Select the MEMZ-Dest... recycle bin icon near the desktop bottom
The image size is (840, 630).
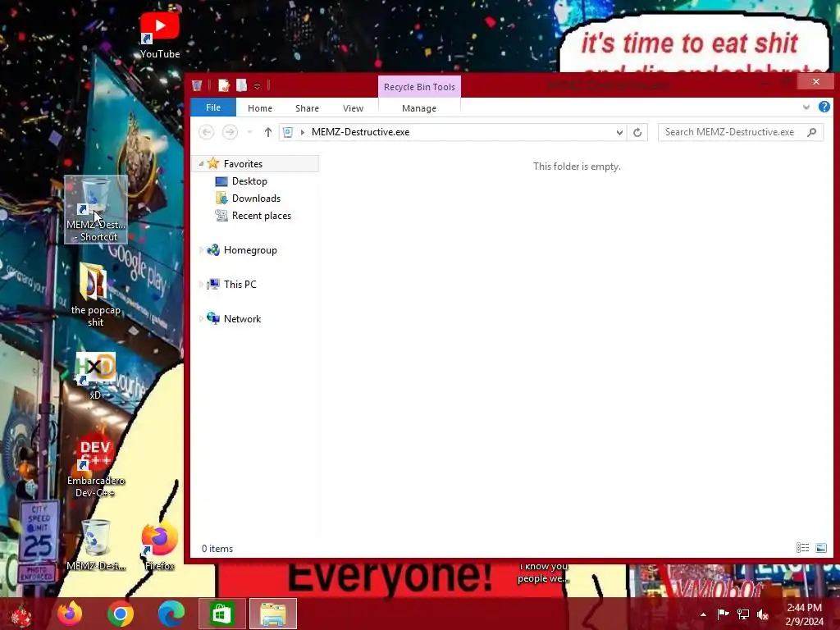pos(96,545)
